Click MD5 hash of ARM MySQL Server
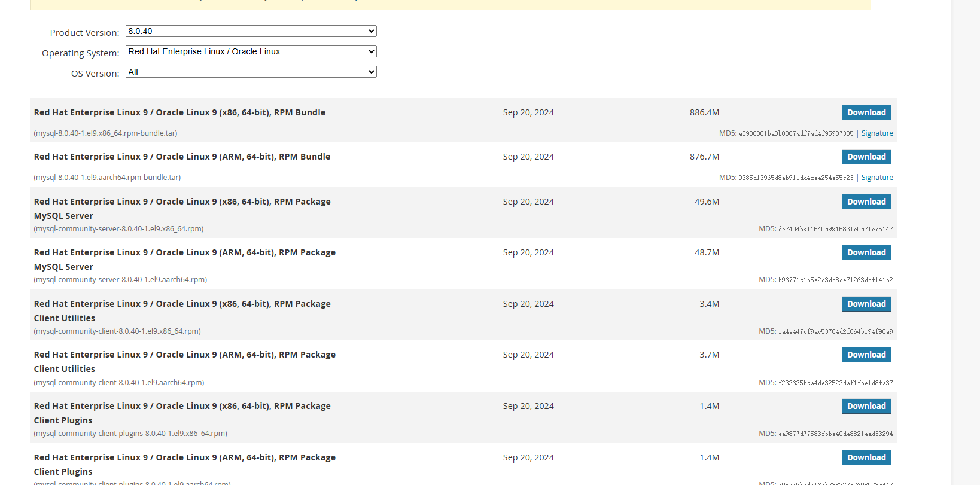The image size is (980, 485). (836, 280)
